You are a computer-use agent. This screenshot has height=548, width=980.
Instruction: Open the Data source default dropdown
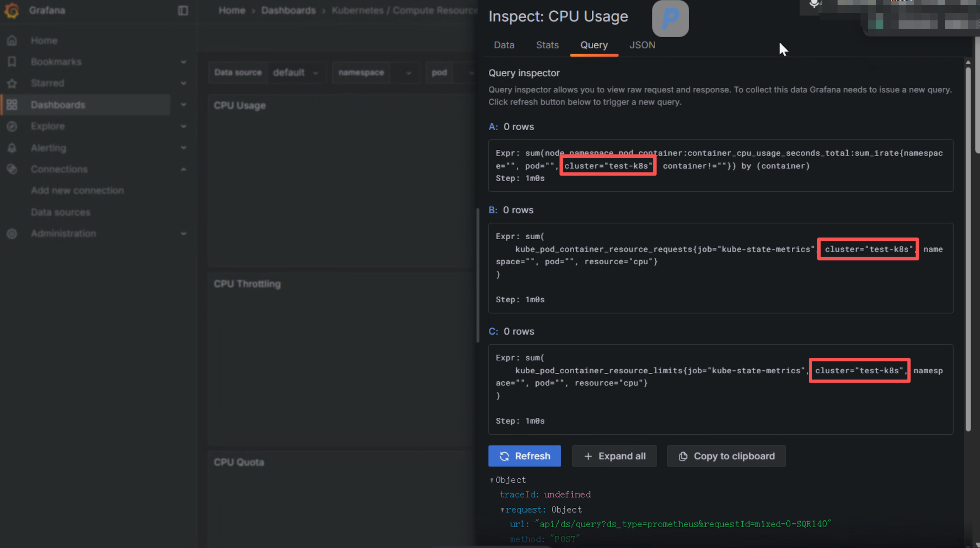point(296,73)
